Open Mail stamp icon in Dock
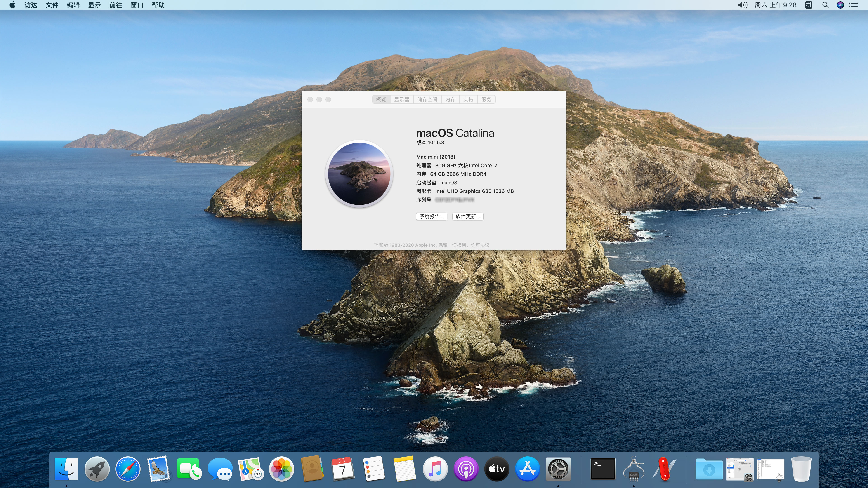The image size is (868, 488). coord(158,469)
